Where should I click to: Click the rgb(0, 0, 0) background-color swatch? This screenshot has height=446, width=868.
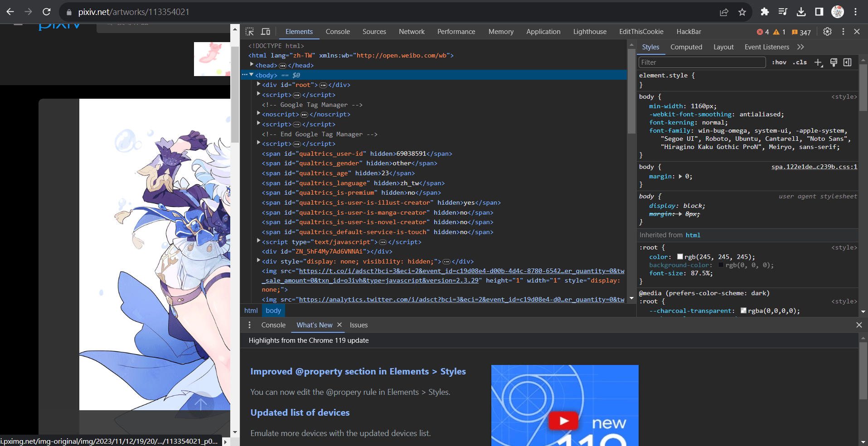click(x=721, y=265)
